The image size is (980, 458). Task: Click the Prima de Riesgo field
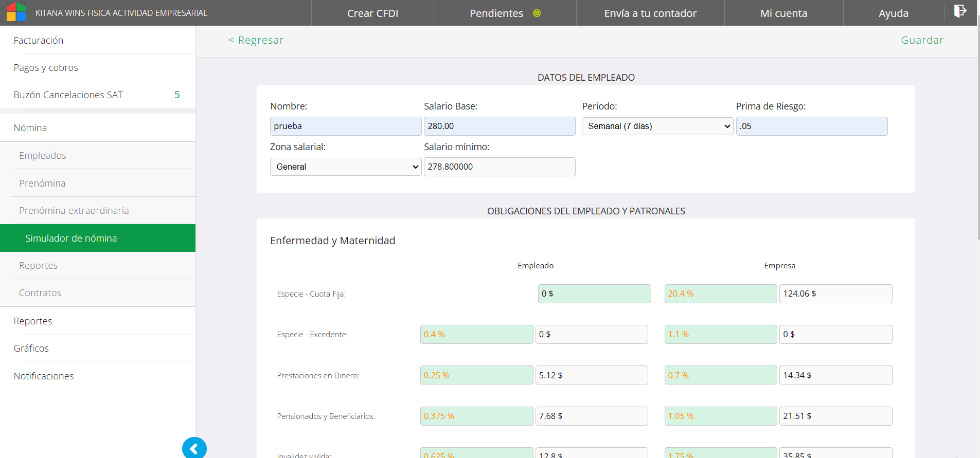click(811, 126)
